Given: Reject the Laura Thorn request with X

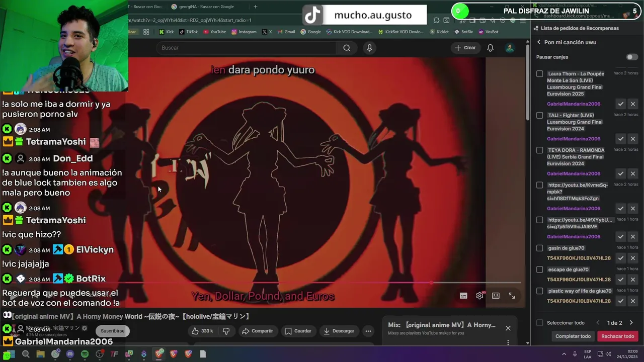Looking at the screenshot, I should pos(633,104).
